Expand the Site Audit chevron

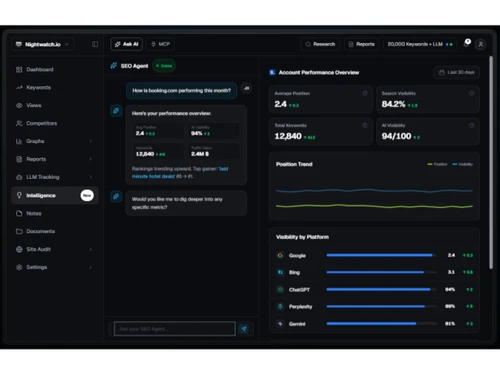(x=90, y=249)
